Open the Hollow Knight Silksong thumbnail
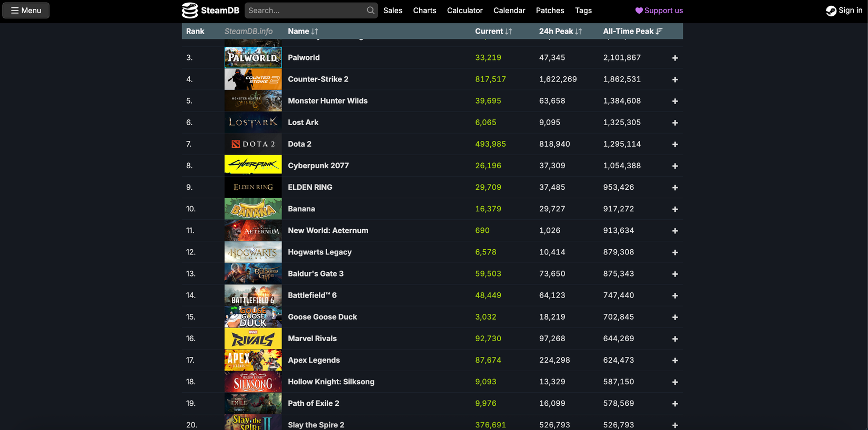Screen dimensions: 868x430 click(x=253, y=382)
